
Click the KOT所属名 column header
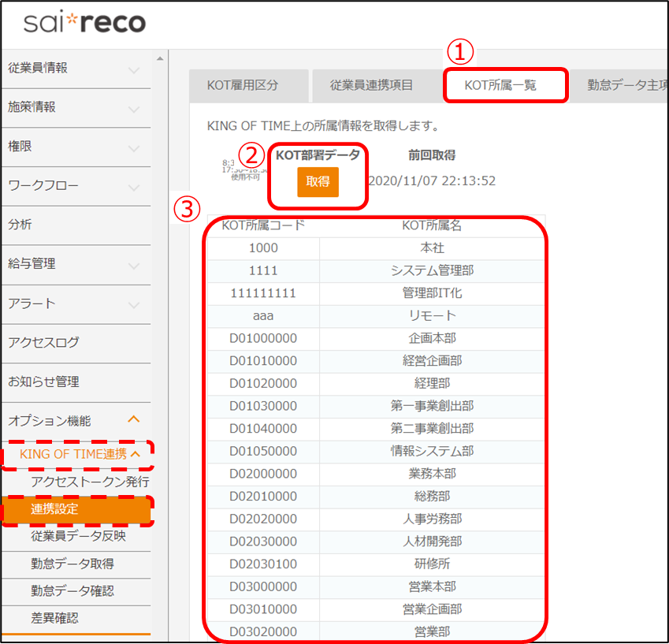click(432, 225)
